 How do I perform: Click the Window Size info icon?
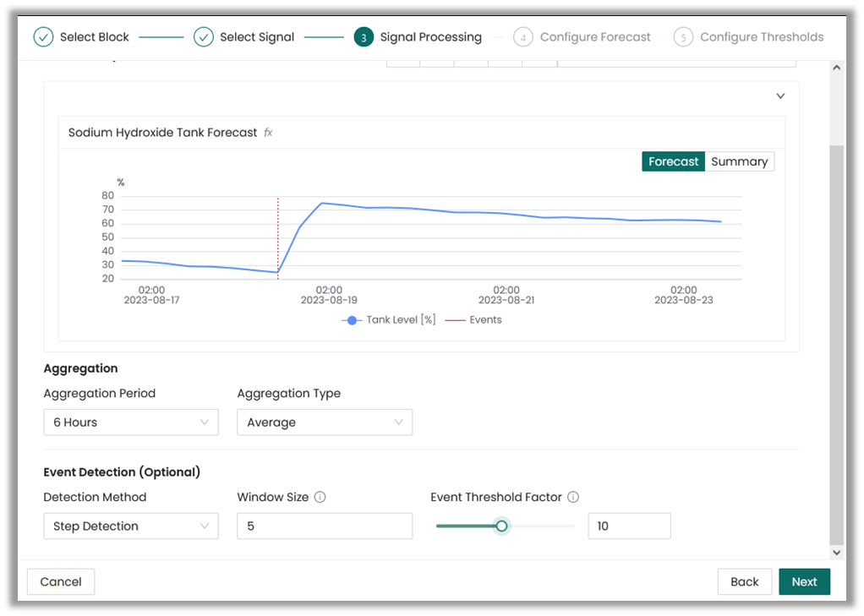[x=320, y=498]
